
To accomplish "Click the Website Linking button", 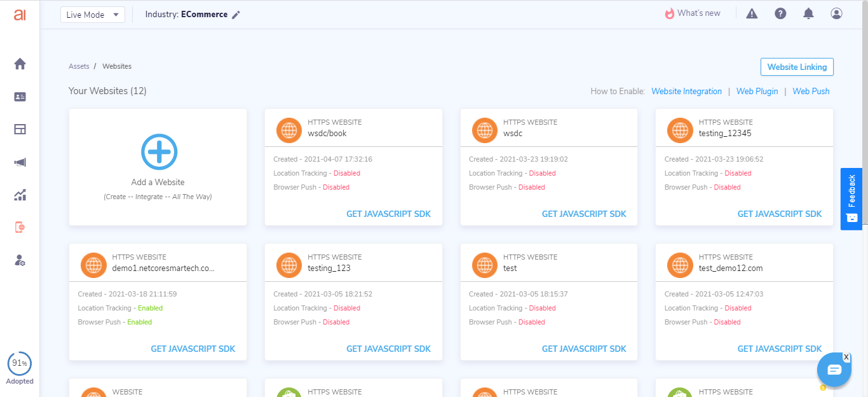I will coord(797,67).
